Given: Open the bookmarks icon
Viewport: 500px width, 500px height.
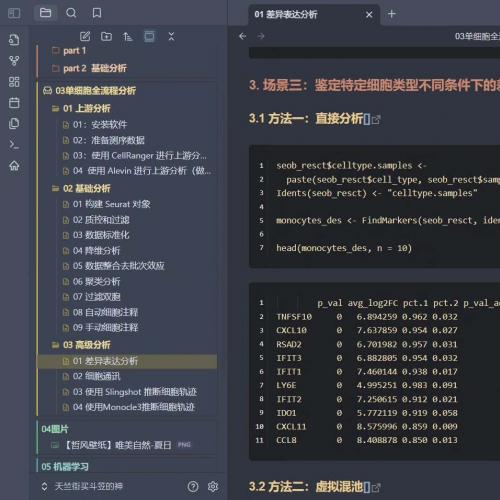Looking at the screenshot, I should tap(97, 13).
